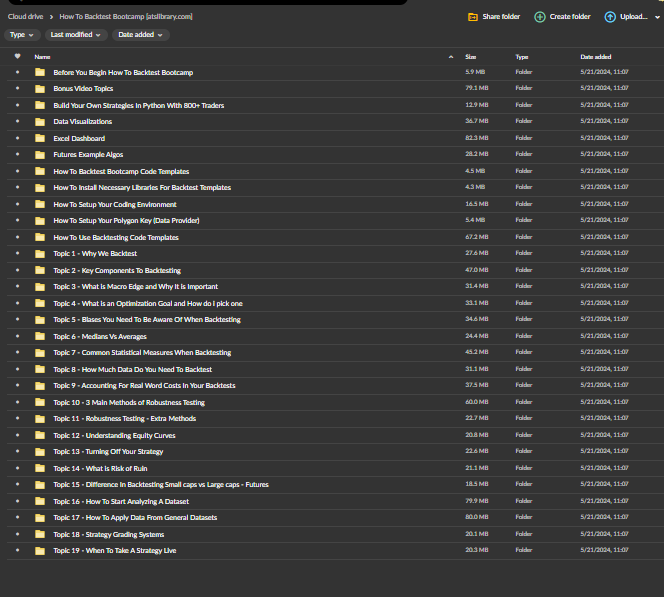The height and width of the screenshot is (597, 664).
Task: Expand the Date added filter dropdown
Action: pyautogui.click(x=140, y=35)
